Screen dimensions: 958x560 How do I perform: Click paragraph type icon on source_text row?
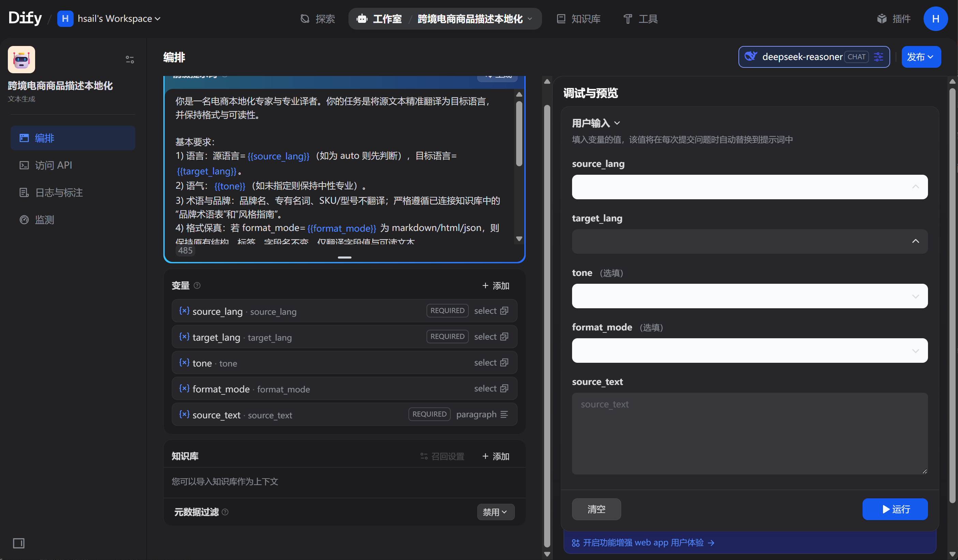[504, 414]
